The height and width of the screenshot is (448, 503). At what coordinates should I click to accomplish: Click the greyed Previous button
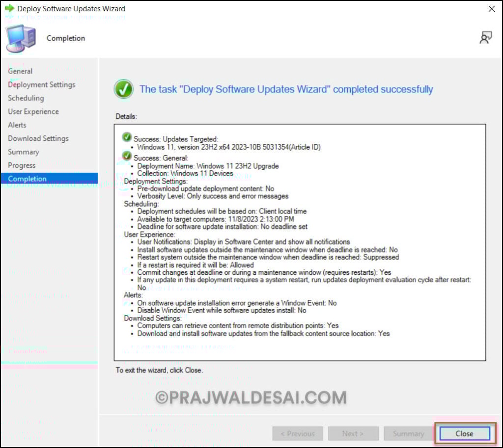point(297,434)
